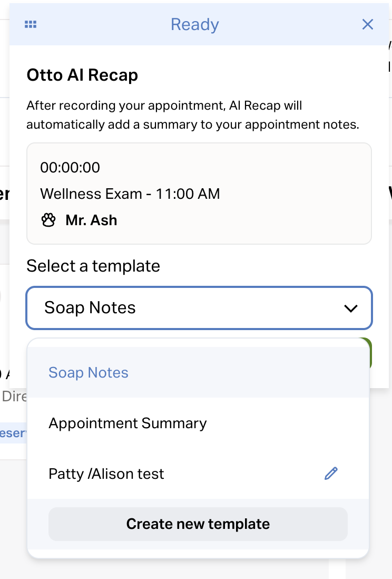Image resolution: width=392 pixels, height=579 pixels.
Task: Collapse the template dropdown using chevron arrow
Action: tap(350, 308)
